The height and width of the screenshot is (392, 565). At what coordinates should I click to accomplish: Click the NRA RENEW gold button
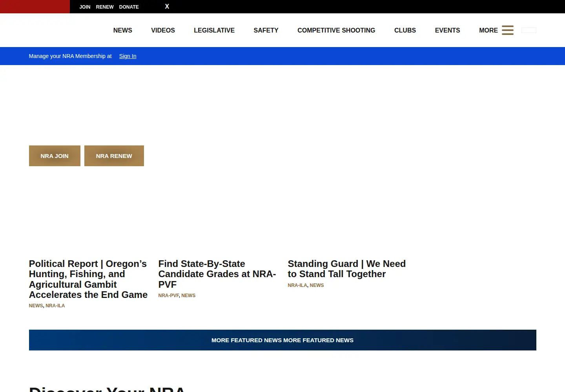tap(114, 156)
